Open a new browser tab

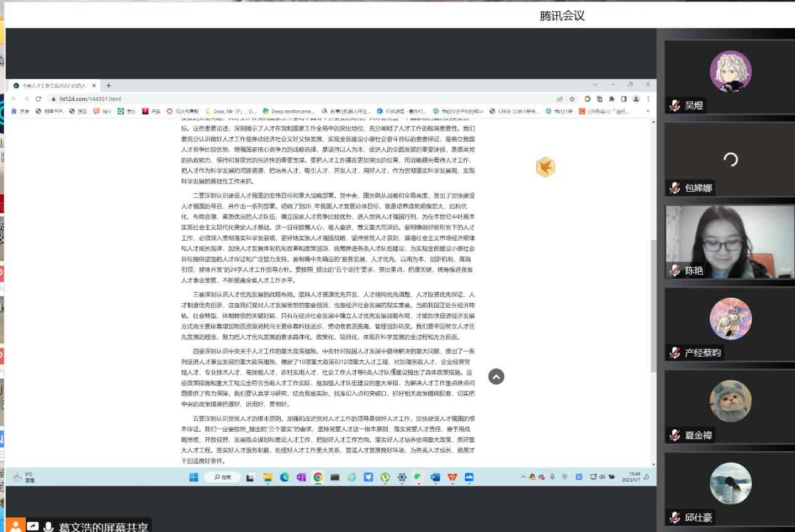(x=108, y=85)
